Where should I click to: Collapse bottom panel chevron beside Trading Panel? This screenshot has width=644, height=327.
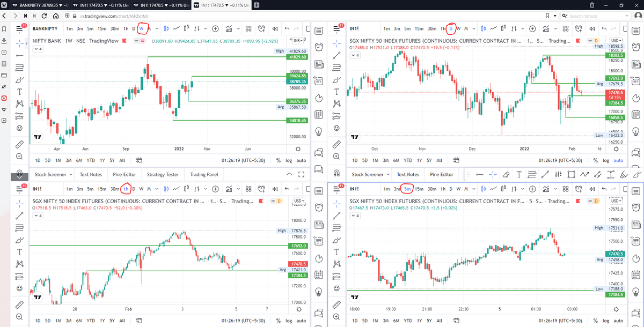coord(289,174)
